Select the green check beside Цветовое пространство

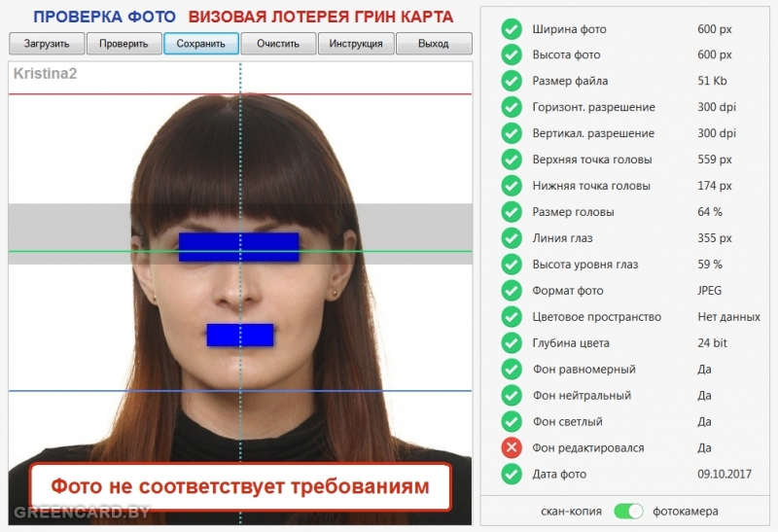pyautogui.click(x=512, y=316)
